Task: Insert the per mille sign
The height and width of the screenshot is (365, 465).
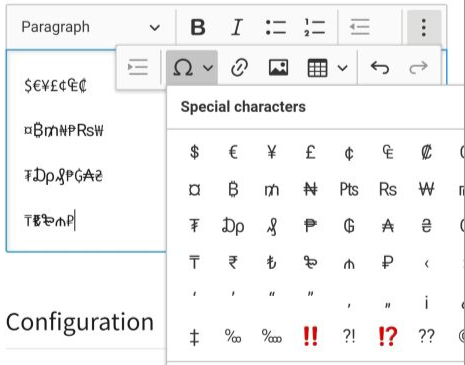Action: (x=233, y=337)
